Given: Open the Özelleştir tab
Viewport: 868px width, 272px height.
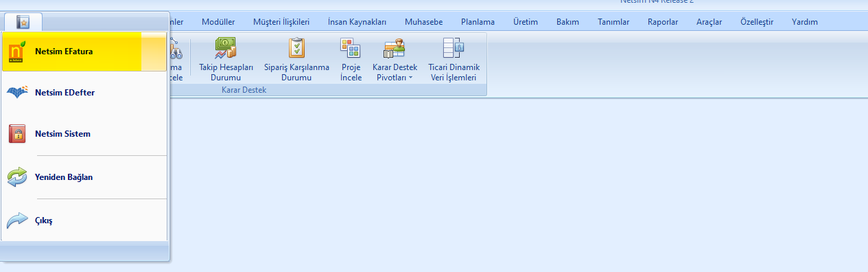Looking at the screenshot, I should (x=757, y=22).
